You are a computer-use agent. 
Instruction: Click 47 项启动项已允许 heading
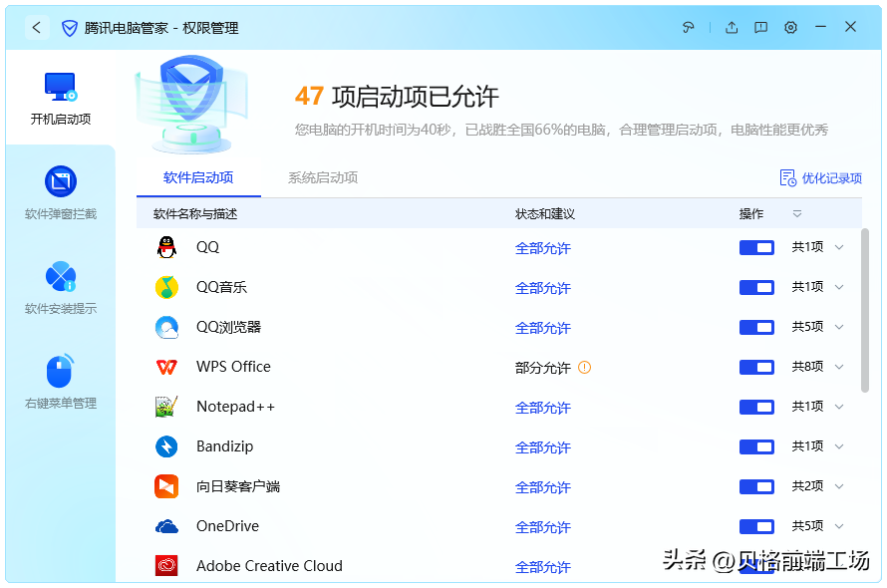pos(397,97)
